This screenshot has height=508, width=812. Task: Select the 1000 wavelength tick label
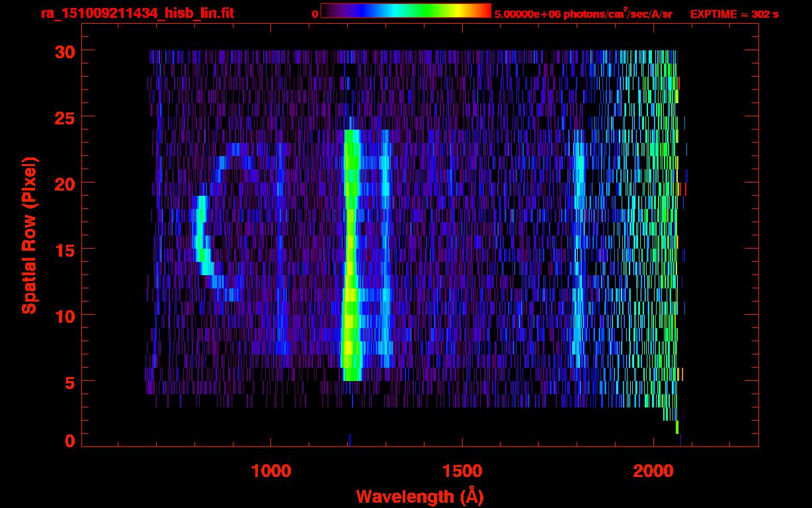[x=271, y=471]
